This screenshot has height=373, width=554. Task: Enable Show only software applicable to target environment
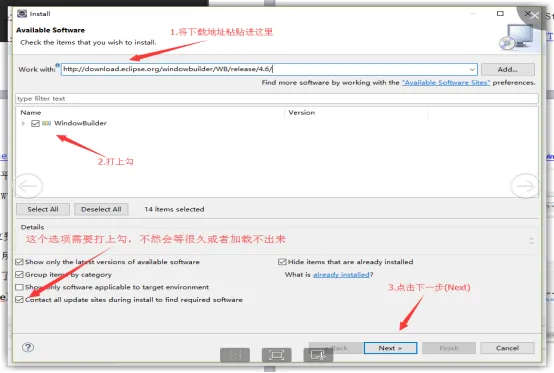click(x=20, y=287)
